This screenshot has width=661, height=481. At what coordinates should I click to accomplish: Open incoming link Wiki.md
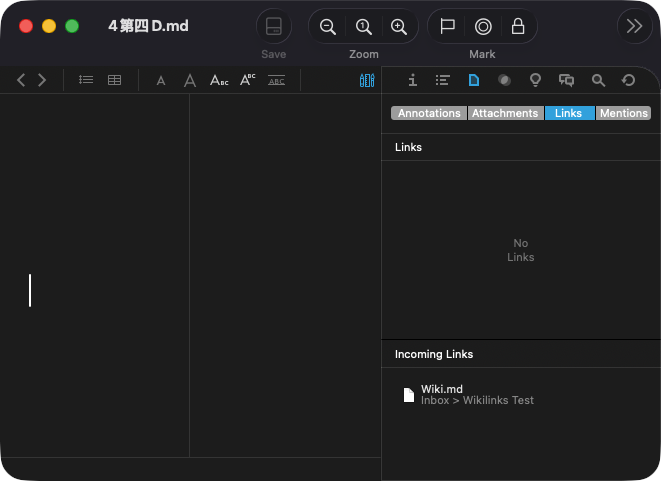442,389
